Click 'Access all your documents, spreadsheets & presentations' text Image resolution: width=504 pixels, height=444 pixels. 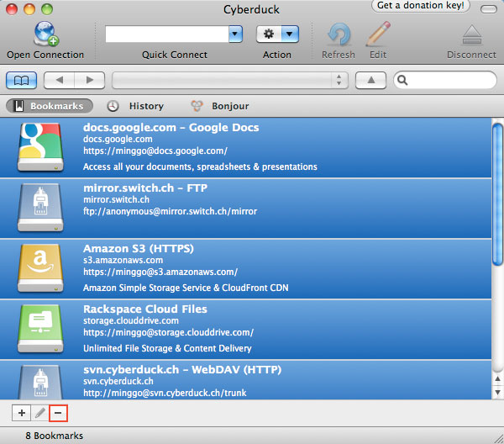(200, 166)
